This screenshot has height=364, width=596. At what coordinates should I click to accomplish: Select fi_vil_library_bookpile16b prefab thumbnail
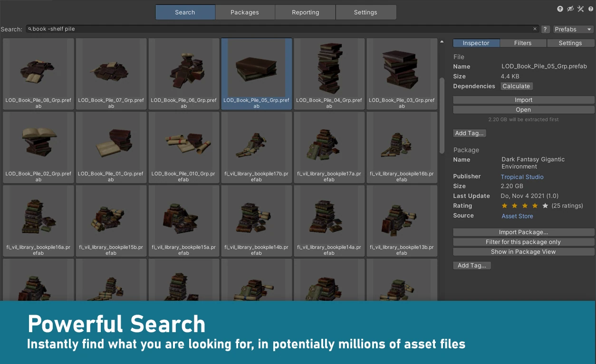(402, 148)
